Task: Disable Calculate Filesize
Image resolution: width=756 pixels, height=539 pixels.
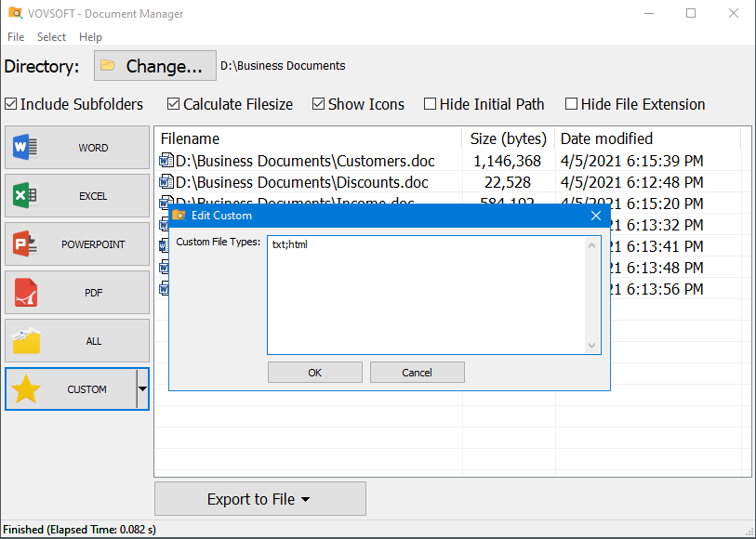Action: pos(173,104)
